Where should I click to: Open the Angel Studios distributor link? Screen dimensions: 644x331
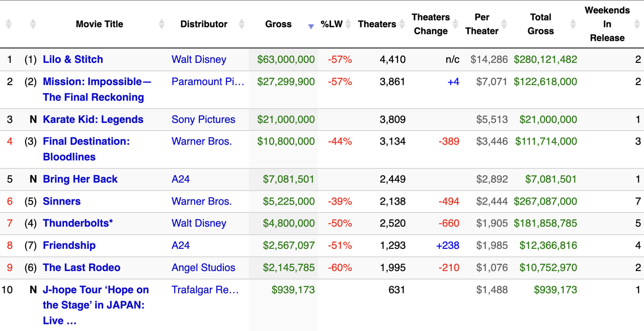tap(203, 268)
